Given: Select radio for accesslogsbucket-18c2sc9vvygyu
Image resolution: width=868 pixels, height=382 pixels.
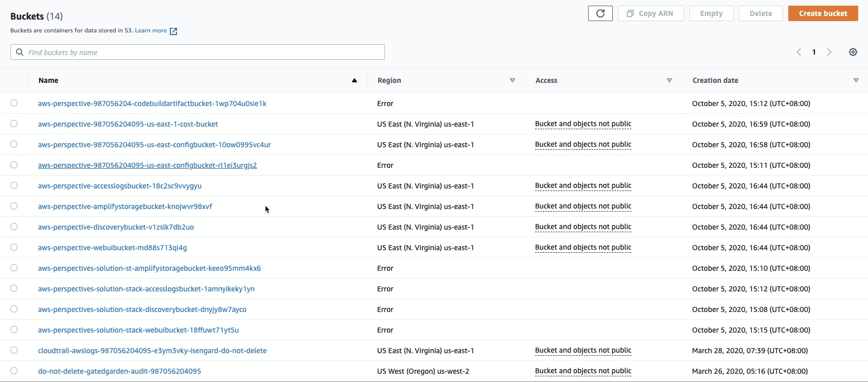Looking at the screenshot, I should coord(14,185).
